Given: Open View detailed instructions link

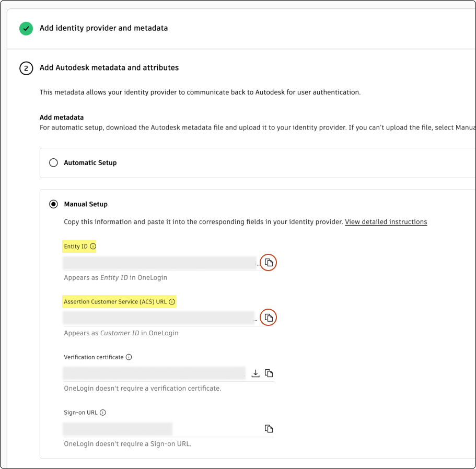Looking at the screenshot, I should [386, 222].
